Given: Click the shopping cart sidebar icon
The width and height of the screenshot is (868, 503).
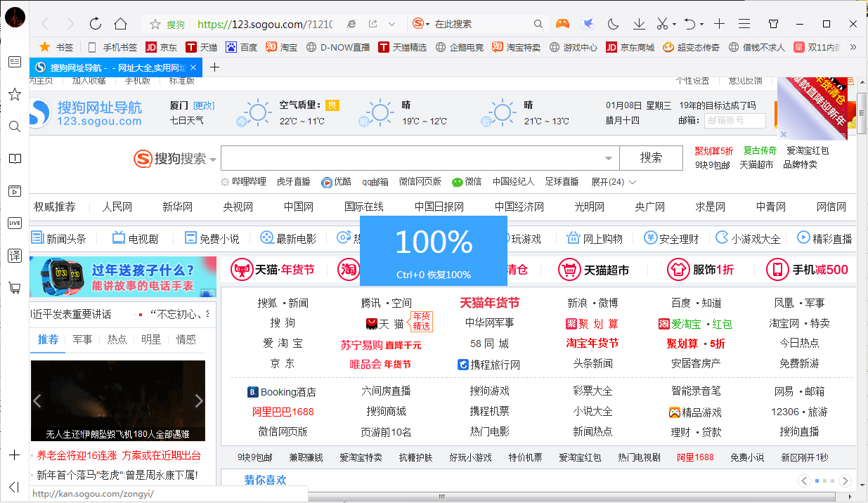Looking at the screenshot, I should click(x=14, y=288).
